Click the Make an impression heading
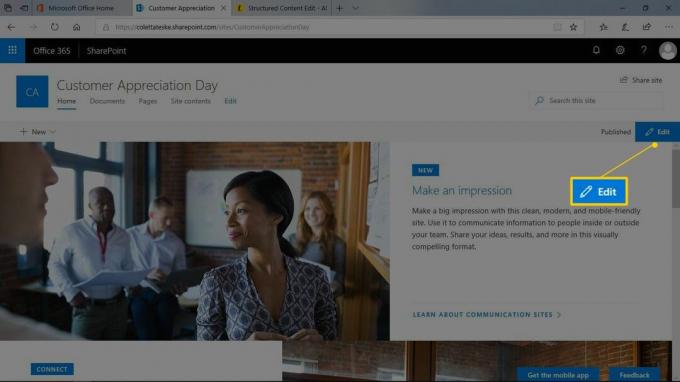 (x=462, y=190)
